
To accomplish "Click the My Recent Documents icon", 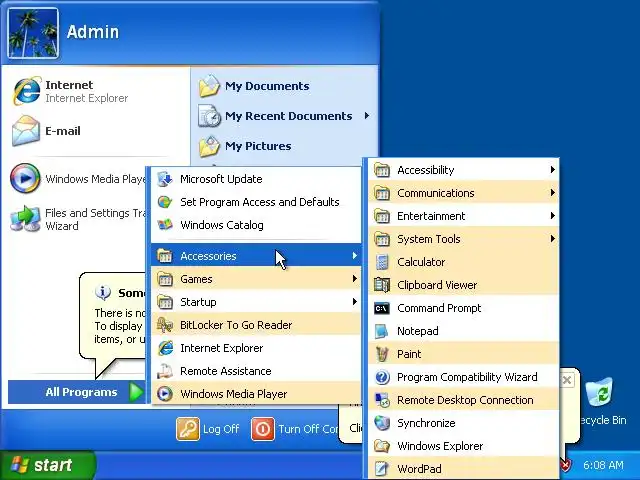I will pos(210,116).
